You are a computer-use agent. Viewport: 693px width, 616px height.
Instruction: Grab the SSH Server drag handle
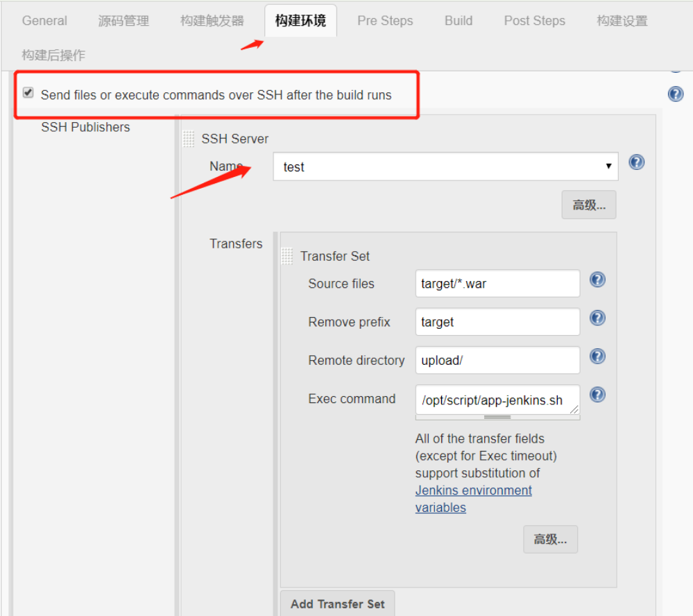pyautogui.click(x=189, y=139)
